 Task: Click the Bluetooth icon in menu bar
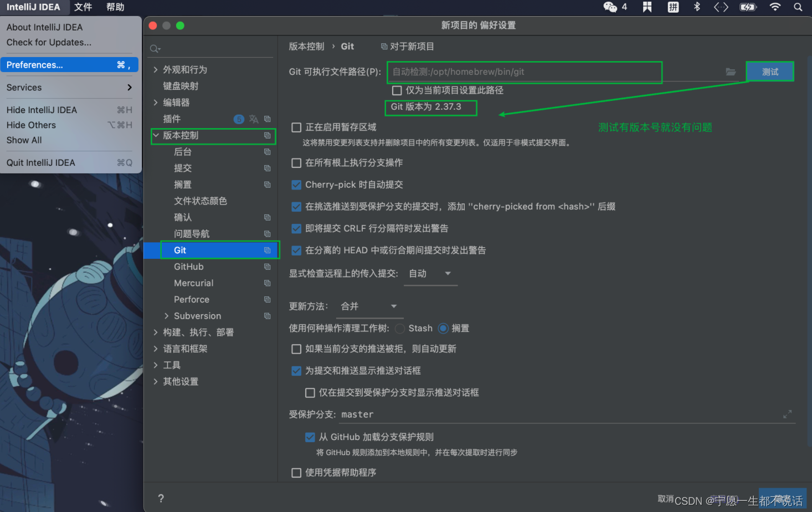(697, 7)
